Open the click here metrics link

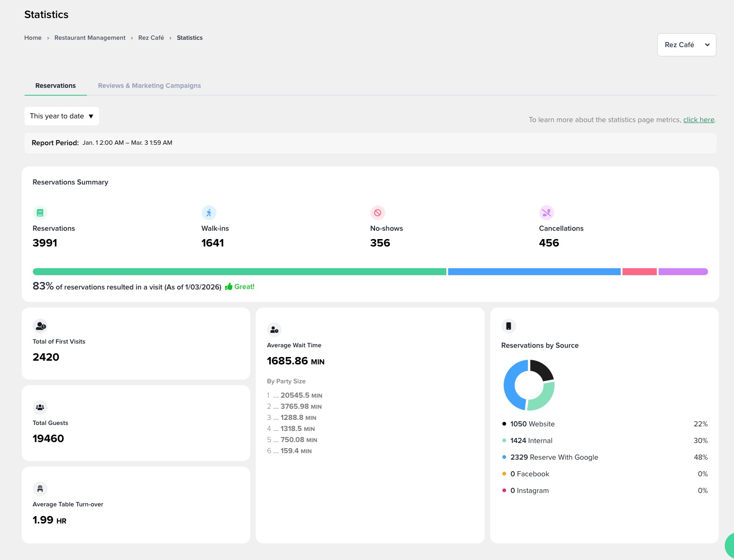coord(698,120)
